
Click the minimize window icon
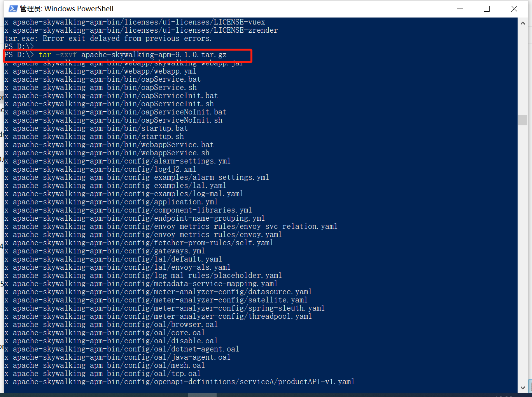click(x=460, y=8)
